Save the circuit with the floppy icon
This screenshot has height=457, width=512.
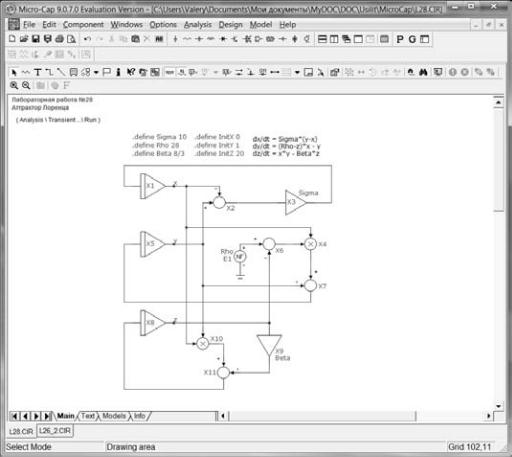coord(35,39)
